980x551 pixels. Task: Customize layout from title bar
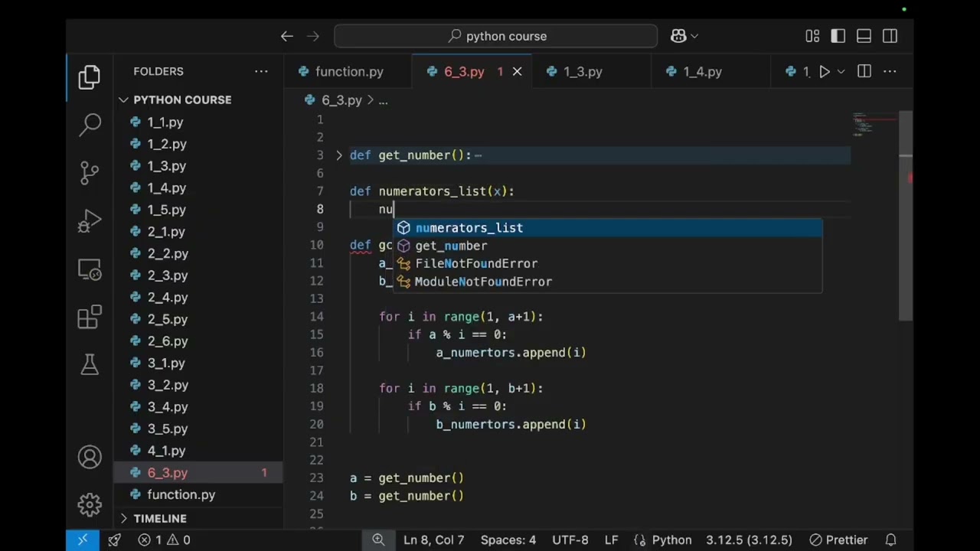pyautogui.click(x=812, y=36)
